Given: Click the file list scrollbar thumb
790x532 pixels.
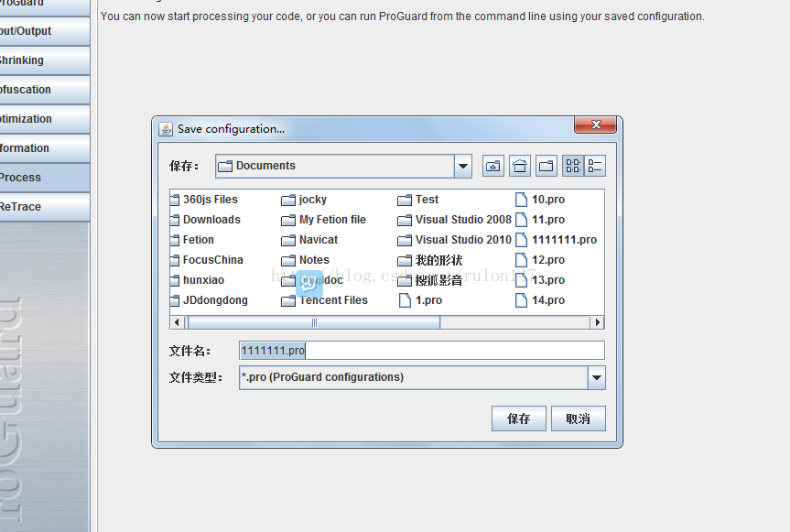Looking at the screenshot, I should pyautogui.click(x=313, y=322).
